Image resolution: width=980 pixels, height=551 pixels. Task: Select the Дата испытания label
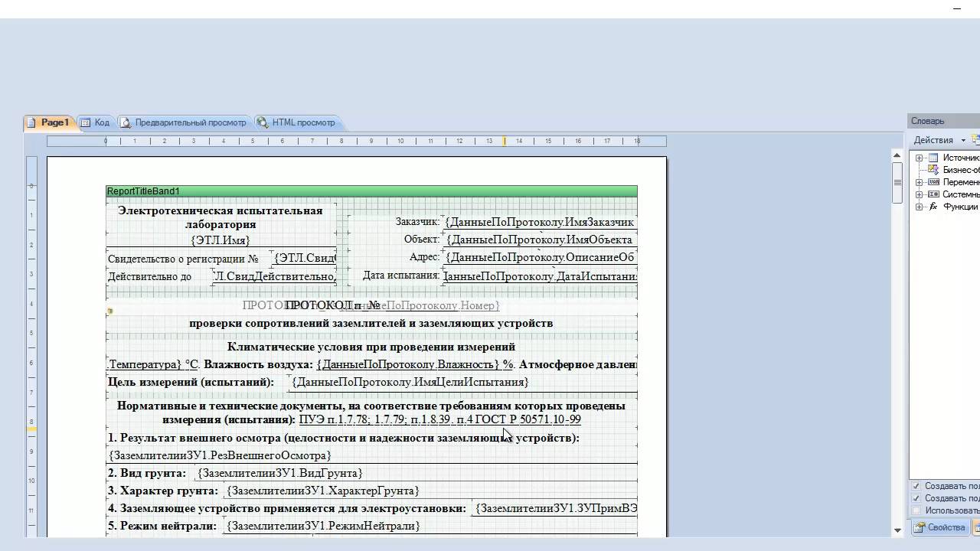(401, 275)
